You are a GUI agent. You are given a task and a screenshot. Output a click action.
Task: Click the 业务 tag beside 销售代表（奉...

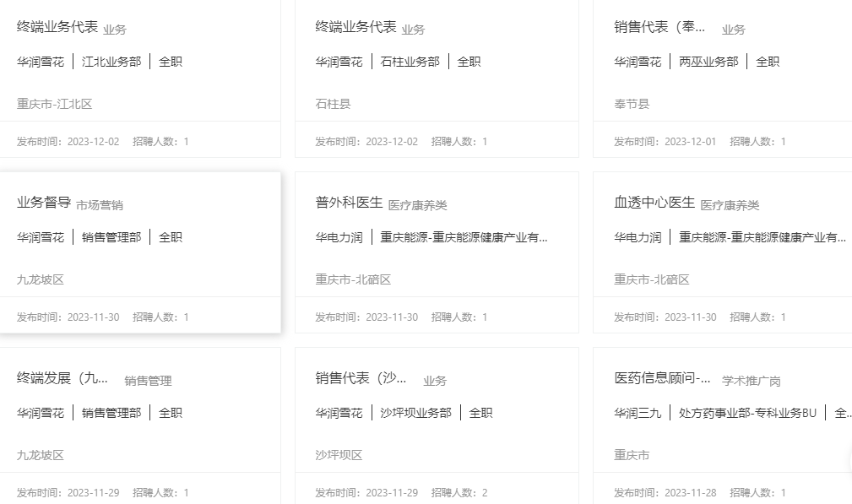point(734,30)
